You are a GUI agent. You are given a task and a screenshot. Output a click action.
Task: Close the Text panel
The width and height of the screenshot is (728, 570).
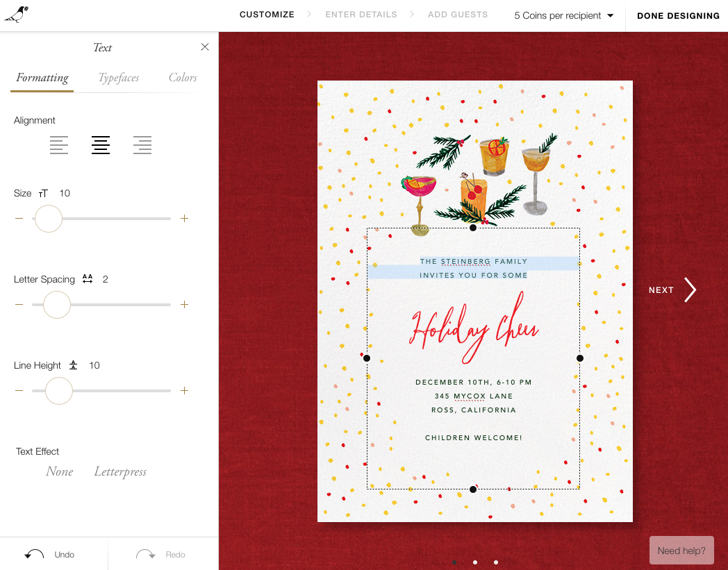205,47
